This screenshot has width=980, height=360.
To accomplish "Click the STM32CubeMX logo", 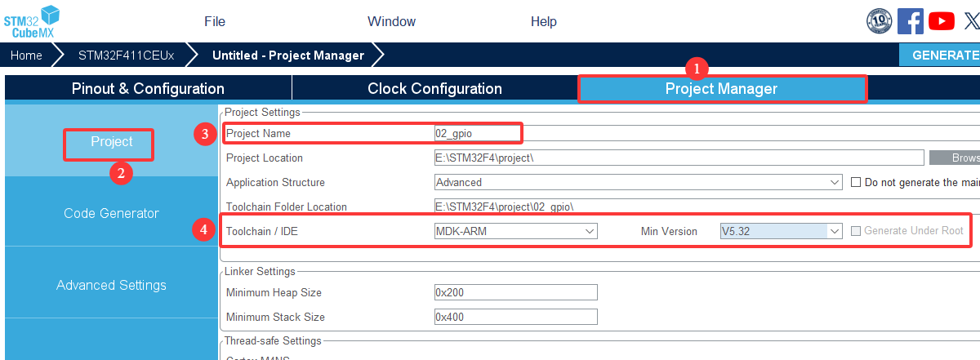I will pyautogui.click(x=31, y=20).
